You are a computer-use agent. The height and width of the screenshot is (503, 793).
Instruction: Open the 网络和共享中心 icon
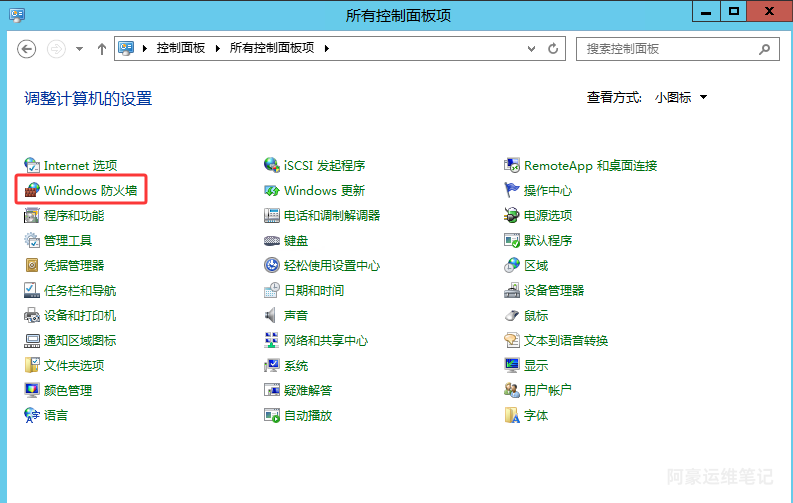272,340
